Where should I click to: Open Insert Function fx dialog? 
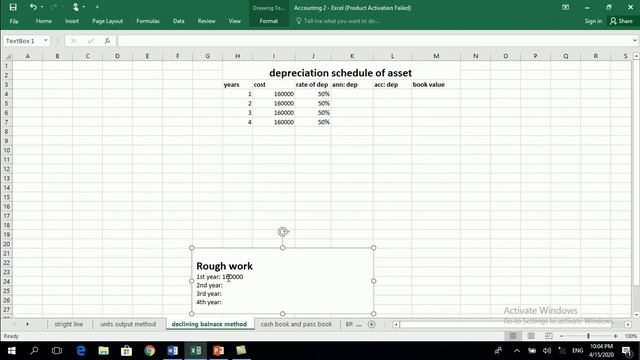pos(107,41)
